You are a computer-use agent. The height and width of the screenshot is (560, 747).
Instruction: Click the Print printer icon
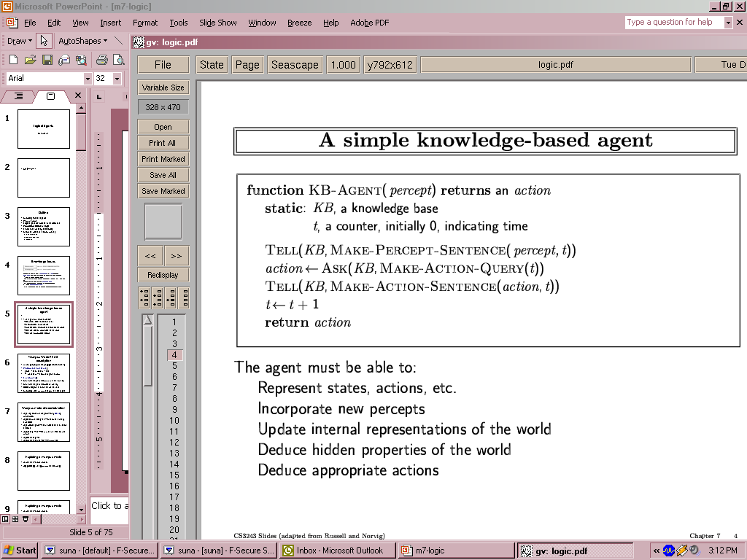point(102,60)
